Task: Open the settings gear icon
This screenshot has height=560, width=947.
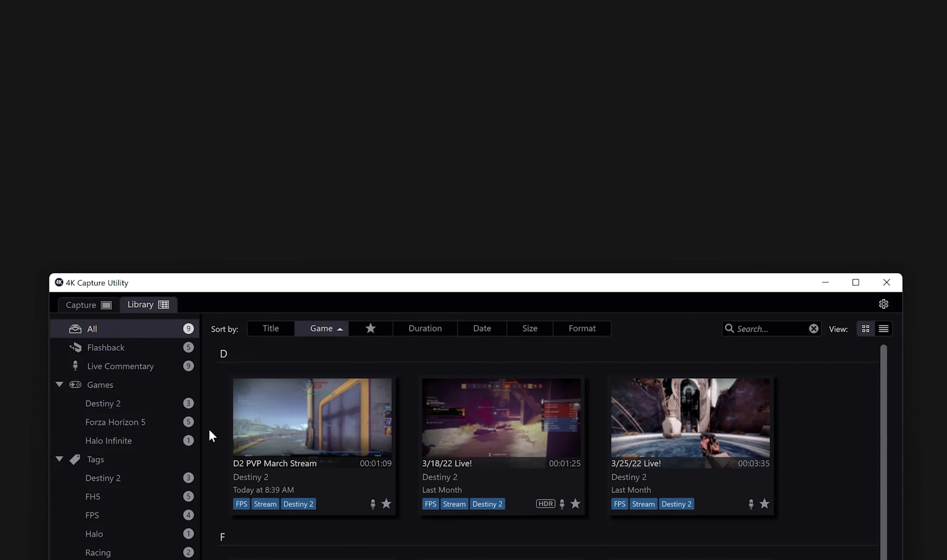Action: 883,304
